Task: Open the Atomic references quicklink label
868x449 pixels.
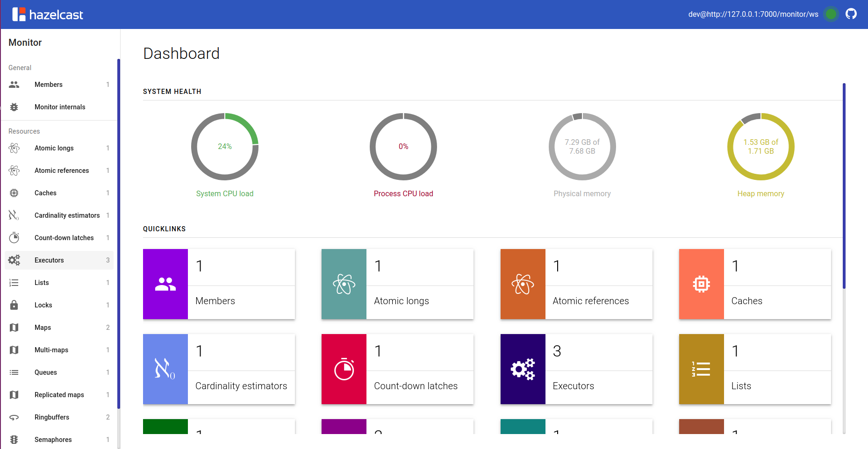Action: point(591,301)
